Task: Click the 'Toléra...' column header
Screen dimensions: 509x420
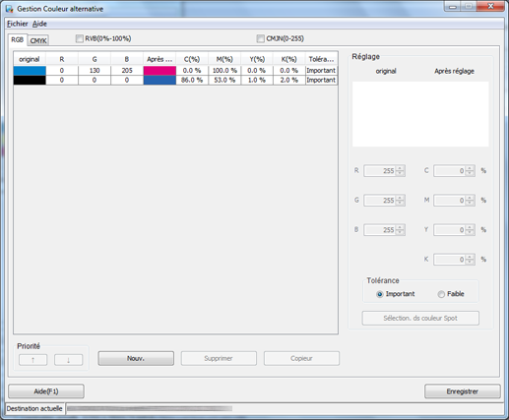Action: 322,59
